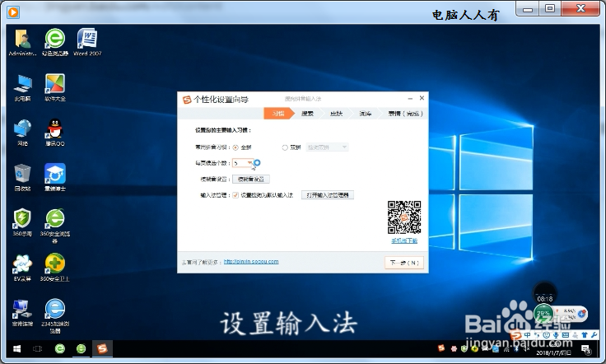Open the blue graduation-cap desktop icon
Screen dimensions: 606x364
pos(55,177)
